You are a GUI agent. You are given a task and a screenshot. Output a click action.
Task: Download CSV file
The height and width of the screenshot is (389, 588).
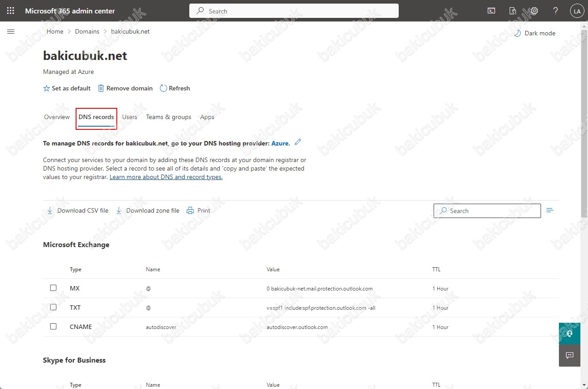tap(78, 210)
